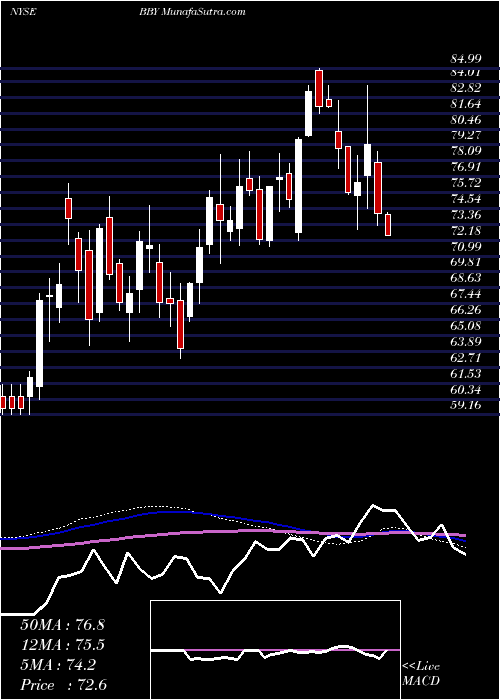Click the 74.54 price axis label
Image resolution: width=500 pixels, height=700 pixels.
465,199
